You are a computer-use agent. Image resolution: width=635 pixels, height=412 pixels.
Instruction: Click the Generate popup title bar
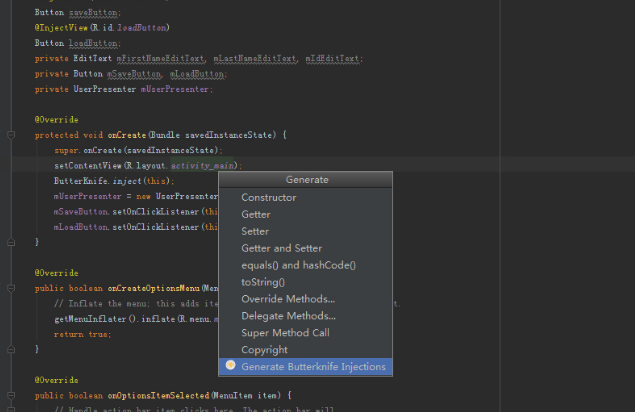coord(306,180)
